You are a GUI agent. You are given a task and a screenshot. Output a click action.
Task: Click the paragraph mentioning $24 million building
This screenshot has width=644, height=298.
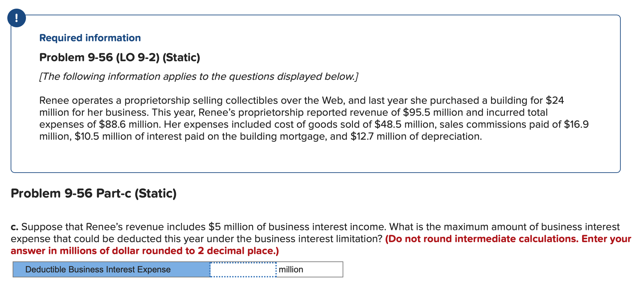pyautogui.click(x=299, y=100)
